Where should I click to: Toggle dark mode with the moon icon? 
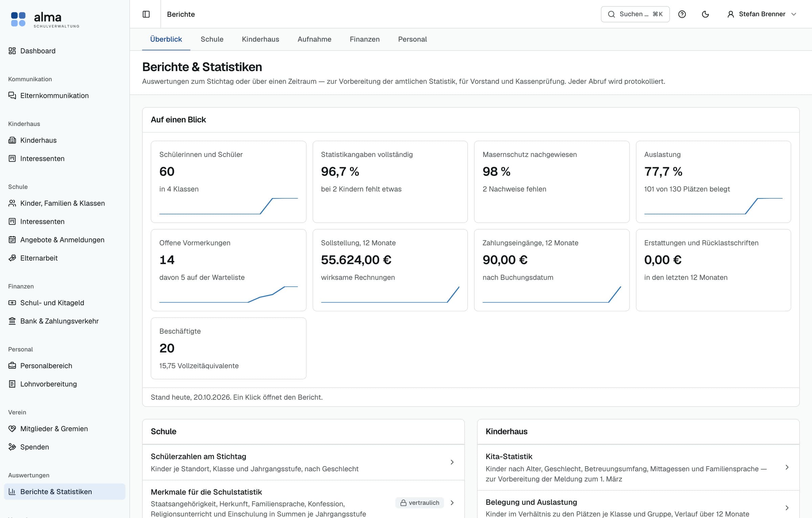pos(705,14)
